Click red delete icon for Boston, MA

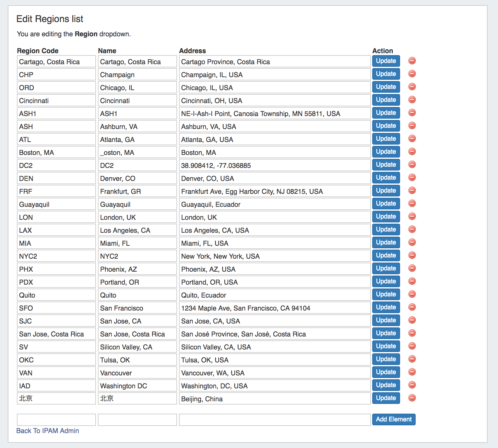[x=412, y=152]
